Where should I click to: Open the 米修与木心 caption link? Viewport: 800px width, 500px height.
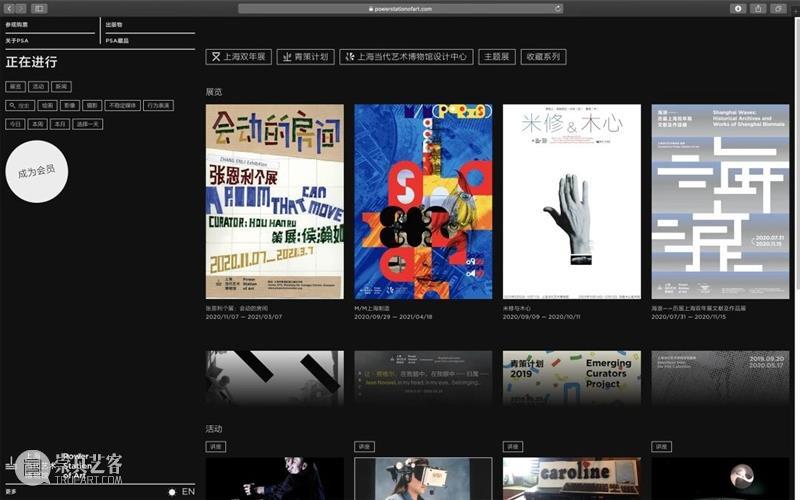pyautogui.click(x=517, y=308)
